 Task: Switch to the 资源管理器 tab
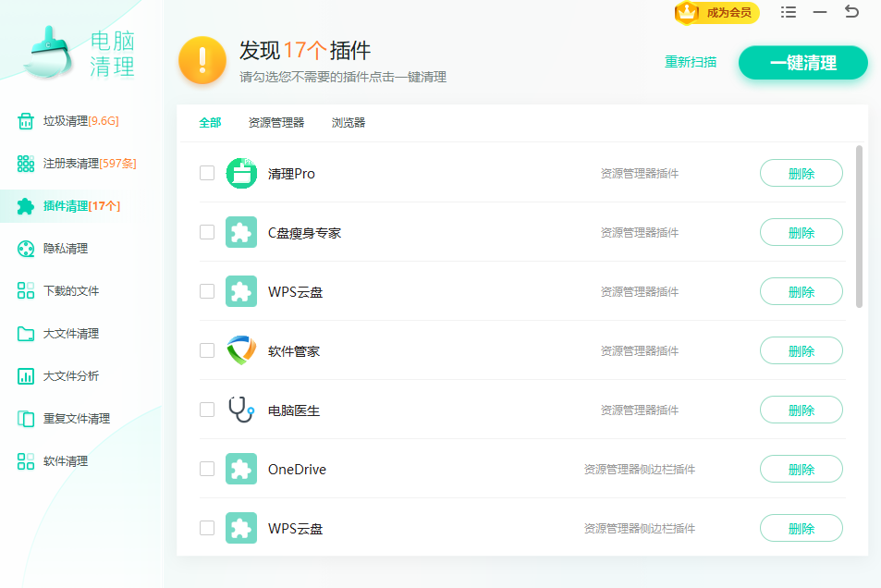click(x=275, y=123)
